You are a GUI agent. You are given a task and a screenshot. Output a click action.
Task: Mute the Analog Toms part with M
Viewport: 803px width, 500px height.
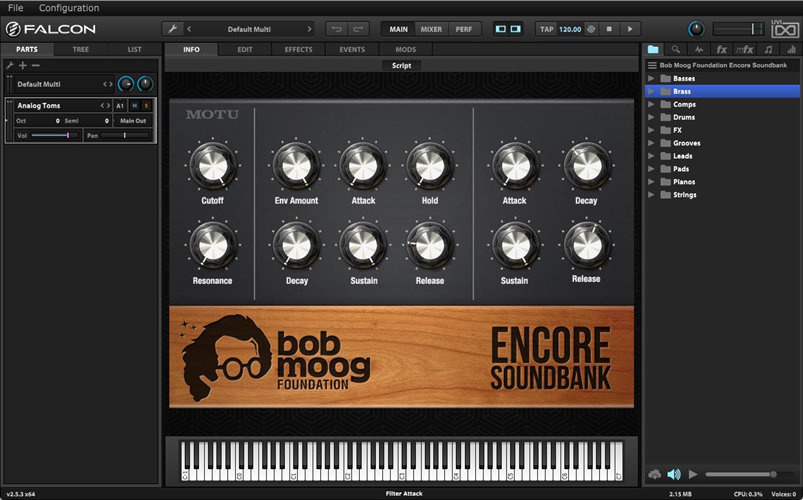point(135,106)
